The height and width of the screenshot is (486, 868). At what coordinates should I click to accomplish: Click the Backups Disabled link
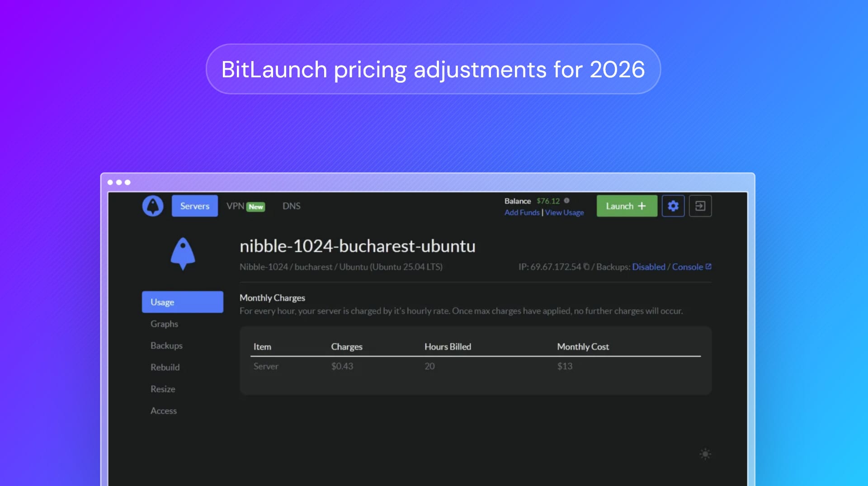649,267
